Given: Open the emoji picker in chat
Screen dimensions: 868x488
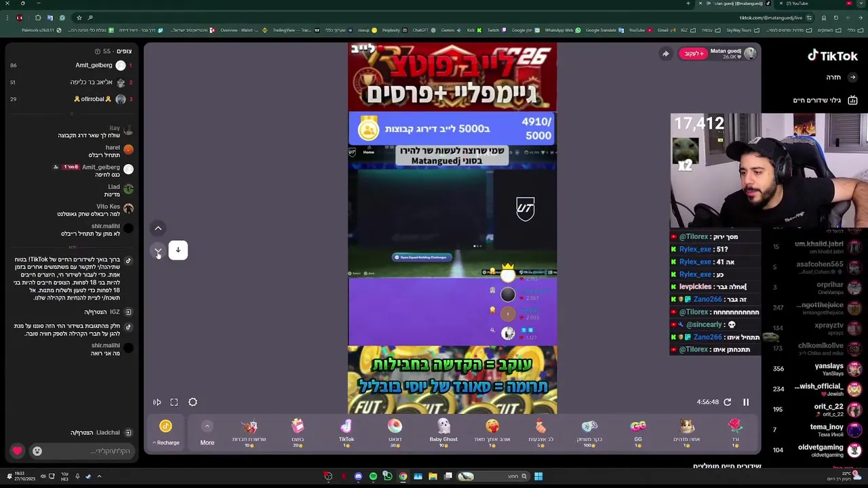Looking at the screenshot, I should click(x=37, y=451).
